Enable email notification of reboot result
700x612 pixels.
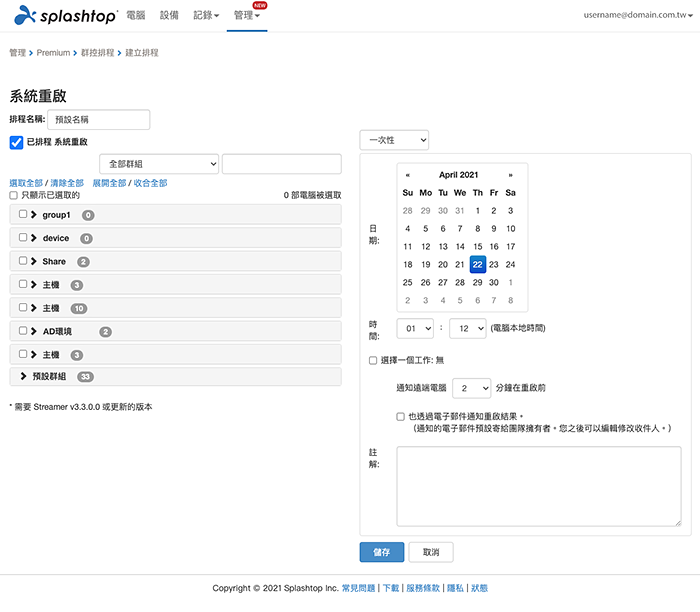tap(401, 416)
